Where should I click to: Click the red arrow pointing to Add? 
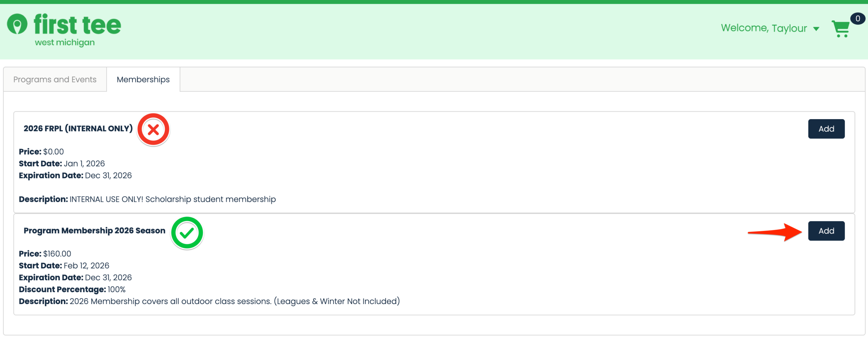click(x=775, y=232)
